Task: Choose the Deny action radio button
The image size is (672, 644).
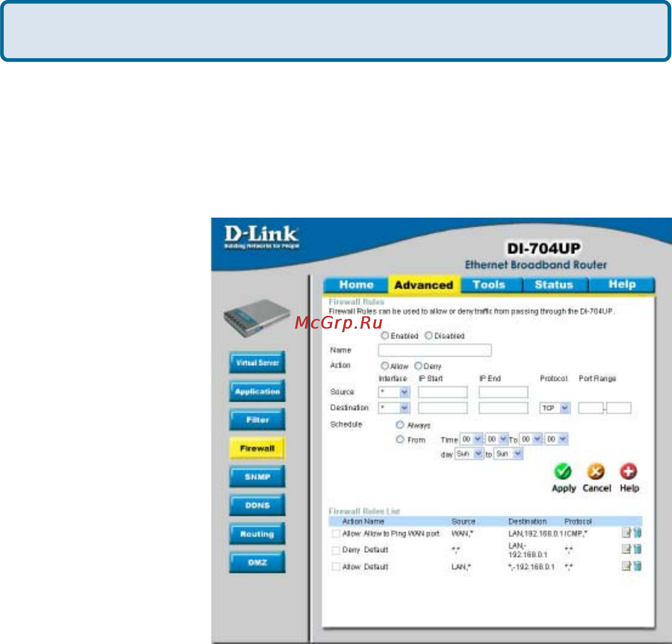Action: click(418, 366)
